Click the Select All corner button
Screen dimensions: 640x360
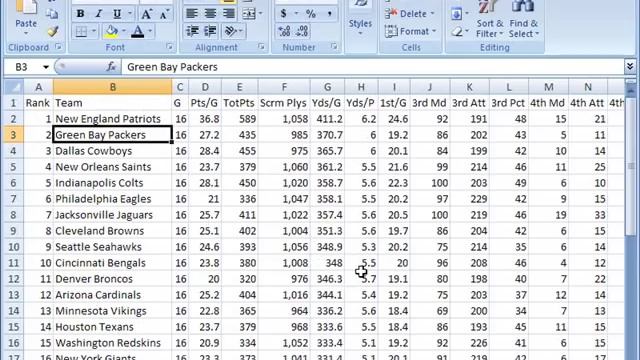click(x=14, y=87)
